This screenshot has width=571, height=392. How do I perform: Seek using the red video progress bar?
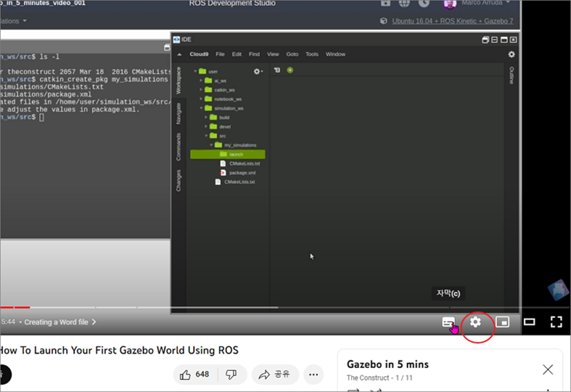click(x=15, y=308)
